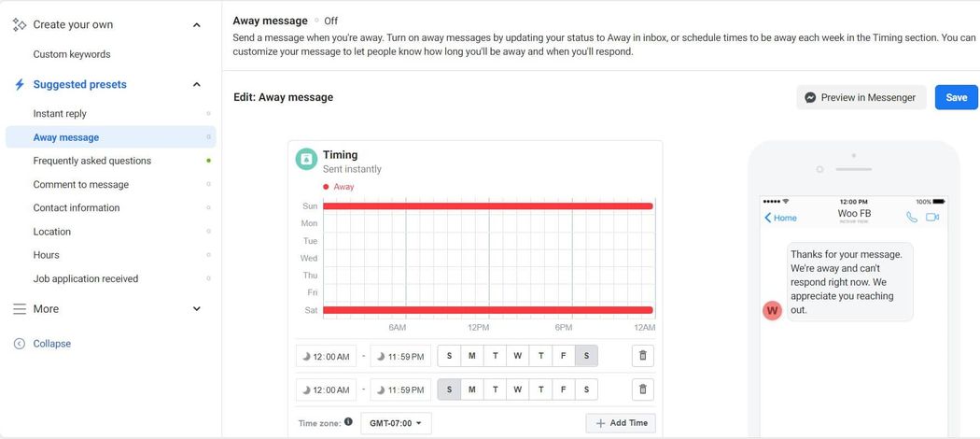
Task: Select Frequently asked questions preset
Action: [x=92, y=161]
